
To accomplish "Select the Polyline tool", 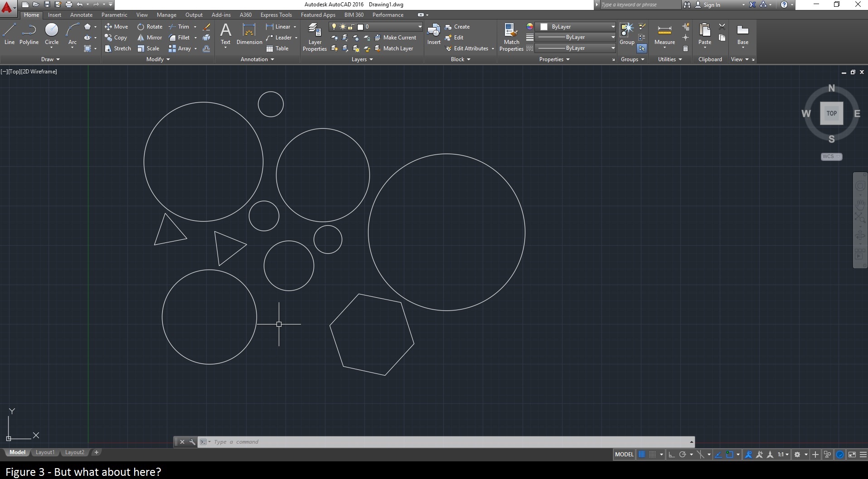I will [x=29, y=33].
